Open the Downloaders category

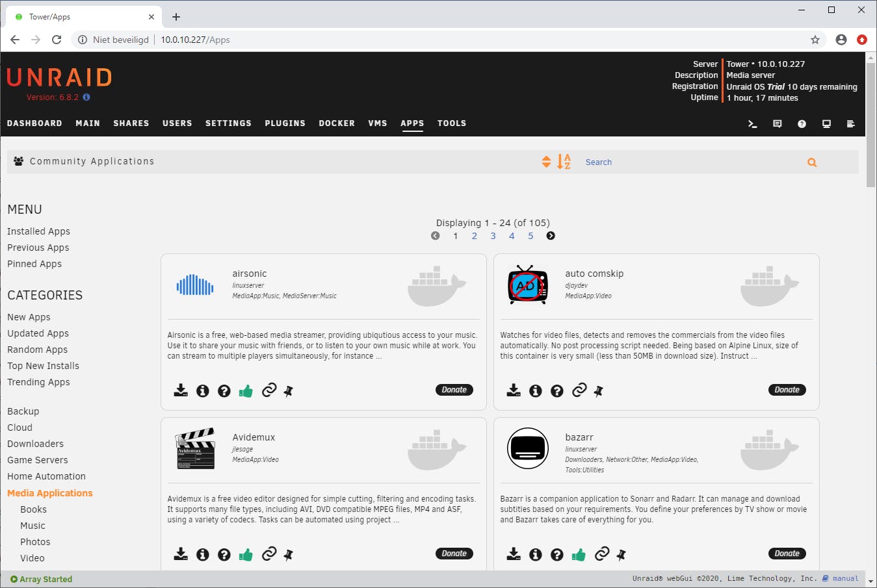pyautogui.click(x=36, y=444)
